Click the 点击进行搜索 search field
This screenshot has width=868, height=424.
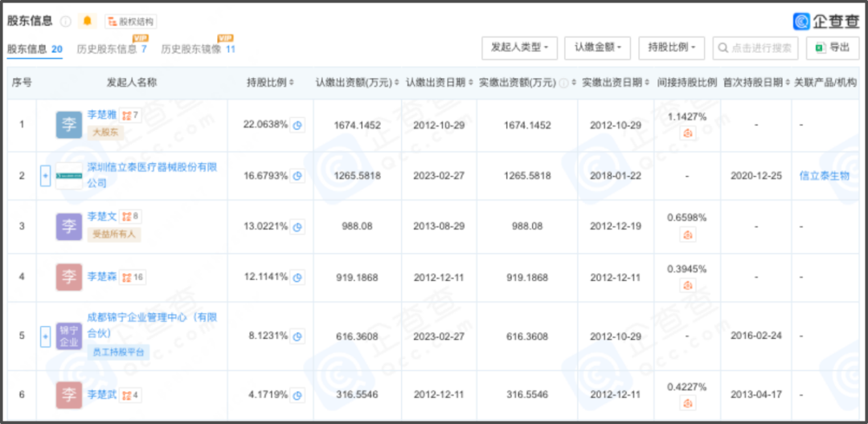tap(755, 47)
